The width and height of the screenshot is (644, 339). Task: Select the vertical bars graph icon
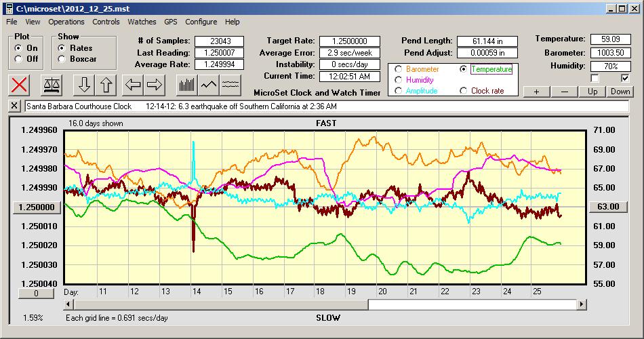click(x=186, y=85)
